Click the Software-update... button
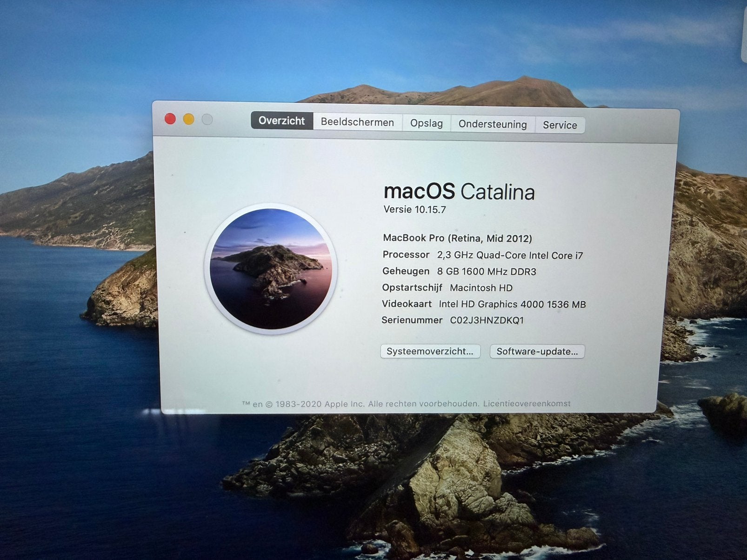The height and width of the screenshot is (560, 747). coord(537,352)
